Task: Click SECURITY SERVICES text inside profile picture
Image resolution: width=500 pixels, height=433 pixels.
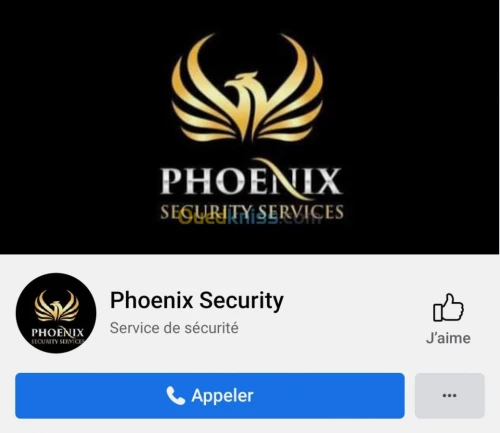Action: pyautogui.click(x=58, y=341)
